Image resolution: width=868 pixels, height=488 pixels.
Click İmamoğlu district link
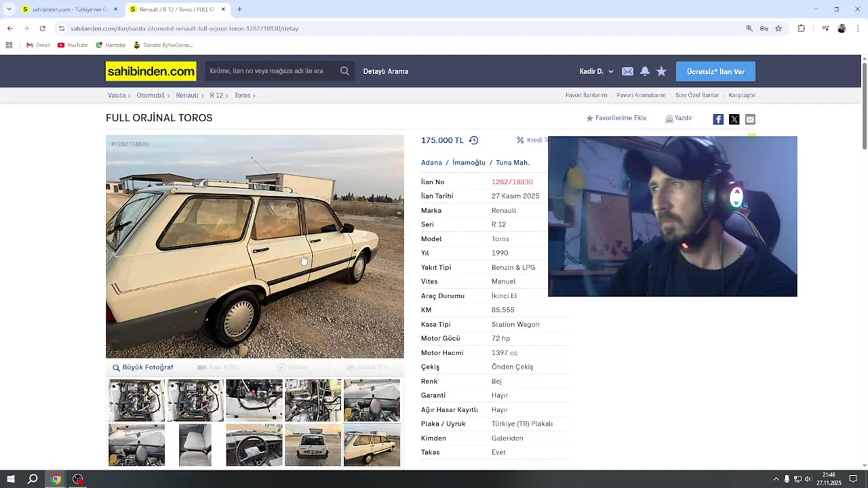click(469, 163)
